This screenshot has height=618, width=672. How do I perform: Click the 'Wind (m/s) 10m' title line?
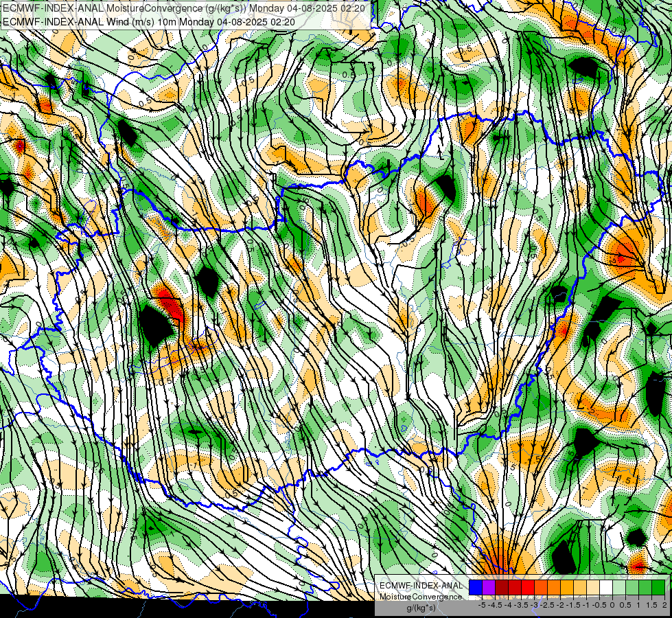click(149, 21)
